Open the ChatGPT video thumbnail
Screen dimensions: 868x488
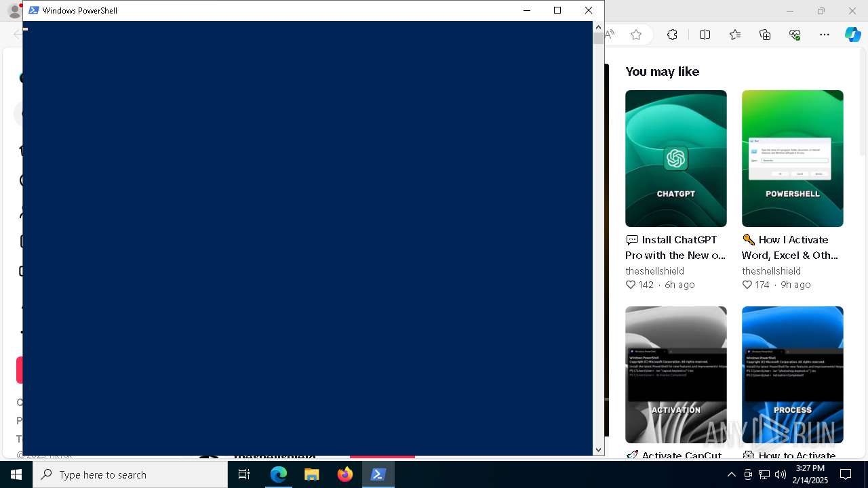click(x=675, y=159)
